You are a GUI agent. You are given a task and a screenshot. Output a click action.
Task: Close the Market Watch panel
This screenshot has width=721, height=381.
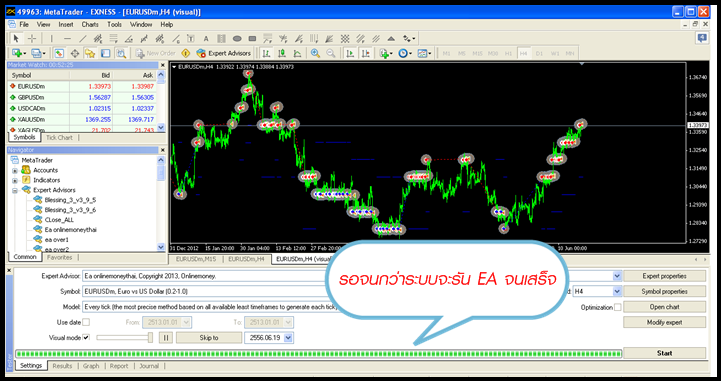tap(162, 65)
